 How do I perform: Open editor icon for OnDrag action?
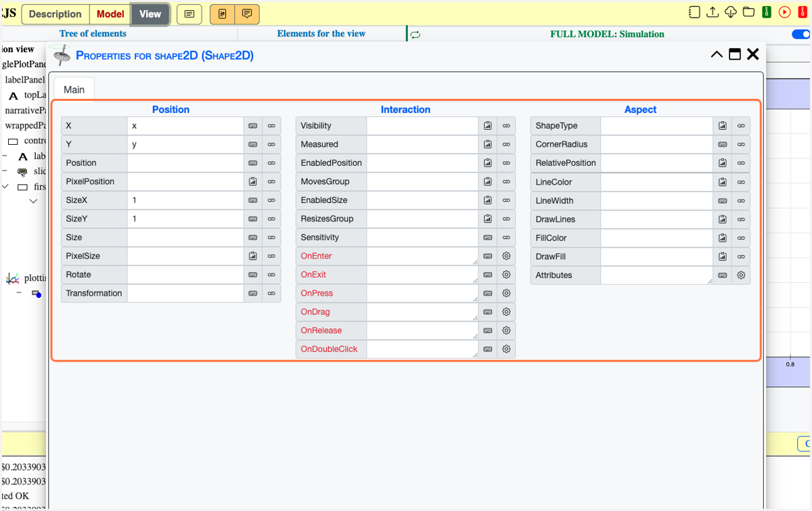pyautogui.click(x=488, y=312)
